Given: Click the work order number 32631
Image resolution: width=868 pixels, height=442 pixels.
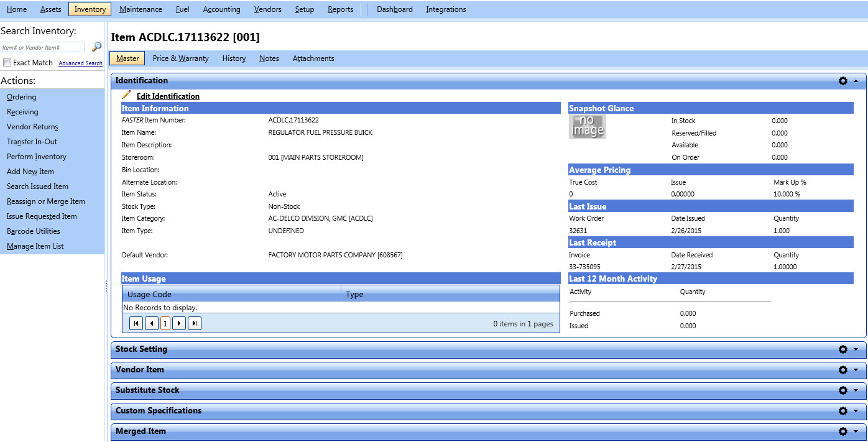Looking at the screenshot, I should tap(578, 231).
